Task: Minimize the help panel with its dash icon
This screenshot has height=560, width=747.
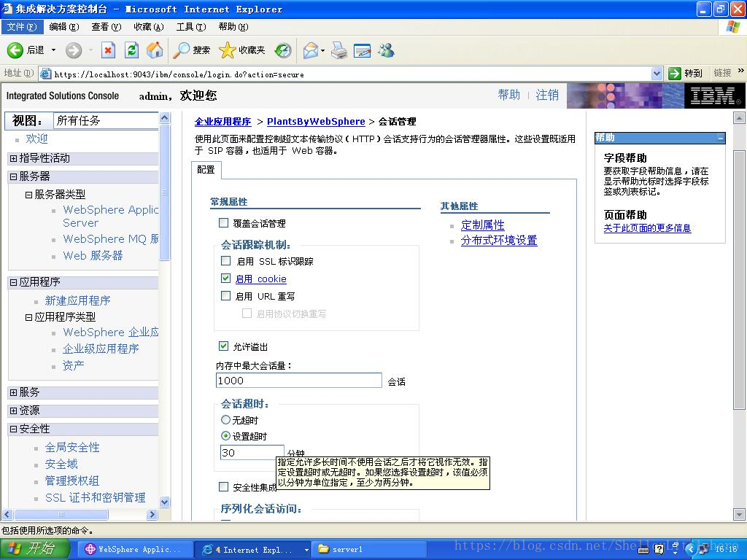Action: coord(720,138)
